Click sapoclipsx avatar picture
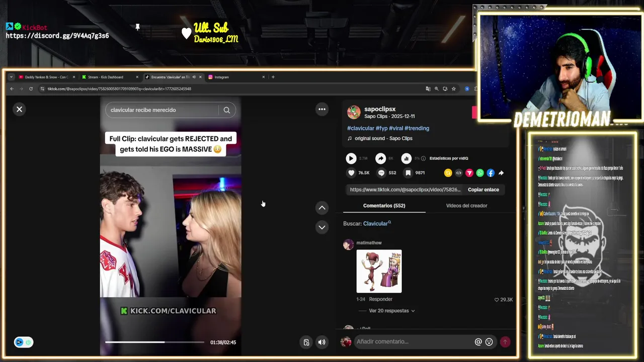The width and height of the screenshot is (644, 362). tap(354, 112)
